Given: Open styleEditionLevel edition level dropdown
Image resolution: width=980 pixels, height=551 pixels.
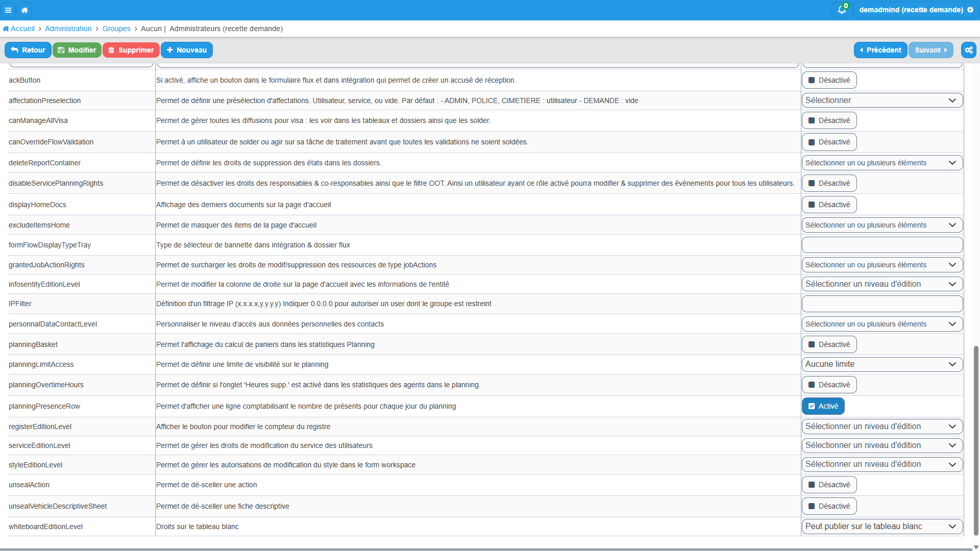Looking at the screenshot, I should [x=882, y=464].
